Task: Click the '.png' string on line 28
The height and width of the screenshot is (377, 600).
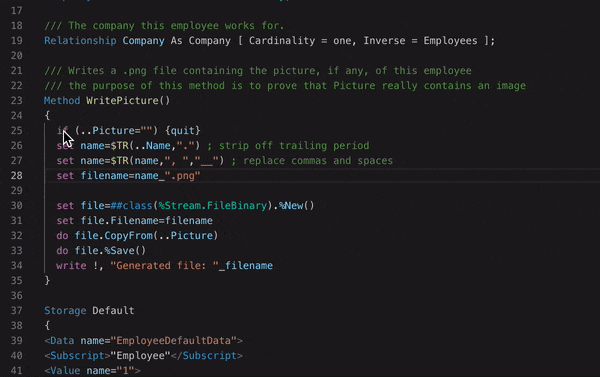Action: [183, 176]
